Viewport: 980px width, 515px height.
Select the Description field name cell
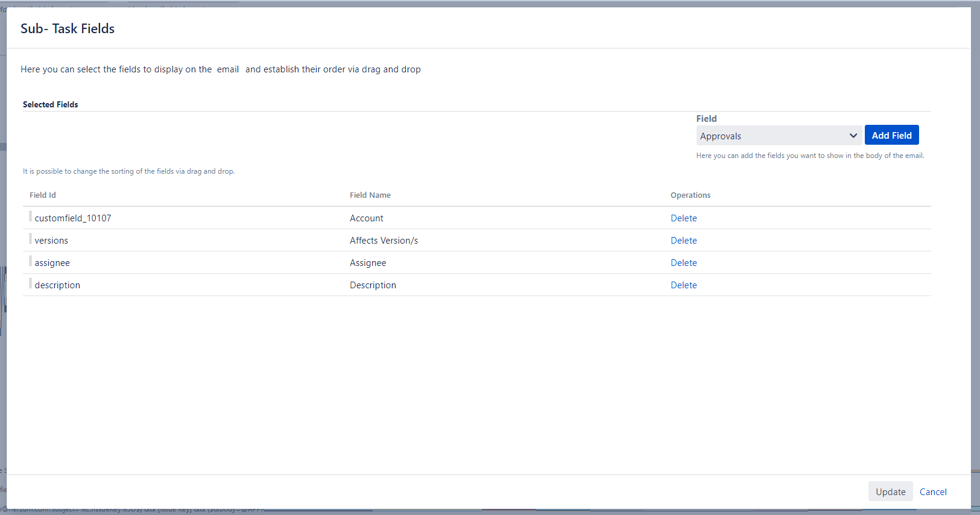(x=373, y=285)
